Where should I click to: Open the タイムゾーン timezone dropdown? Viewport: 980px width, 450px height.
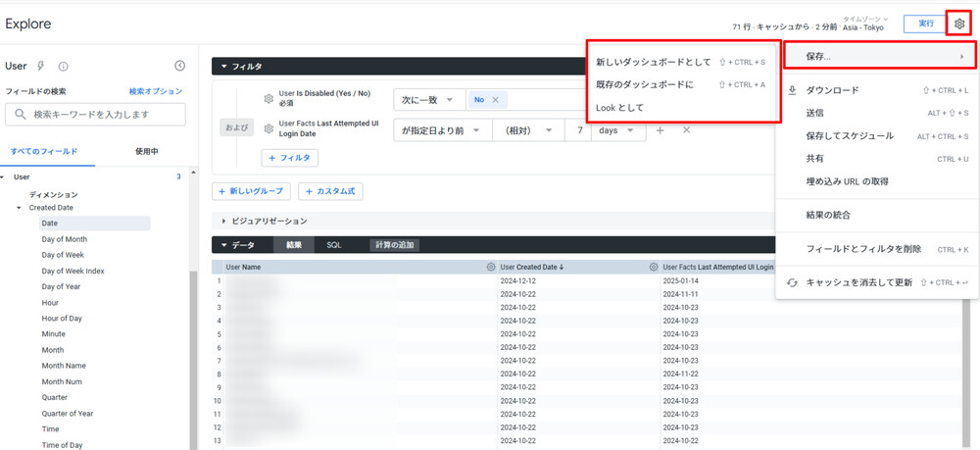(x=865, y=20)
